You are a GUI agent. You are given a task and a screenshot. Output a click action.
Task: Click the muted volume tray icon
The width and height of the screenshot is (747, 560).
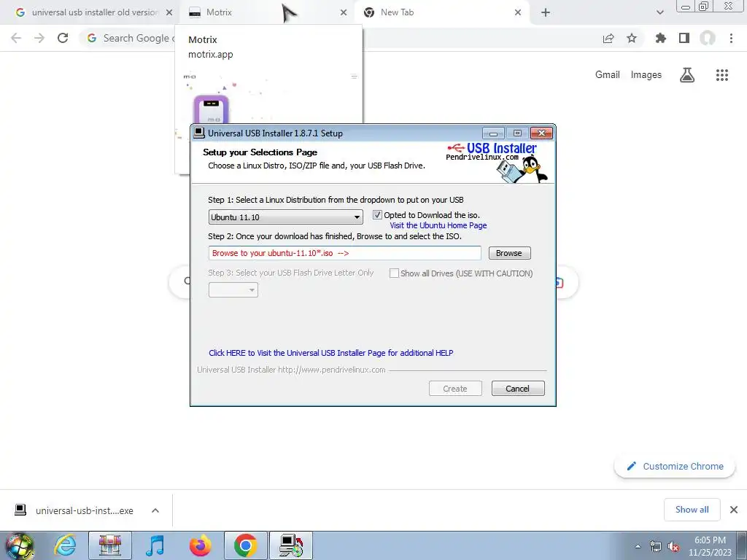point(673,547)
